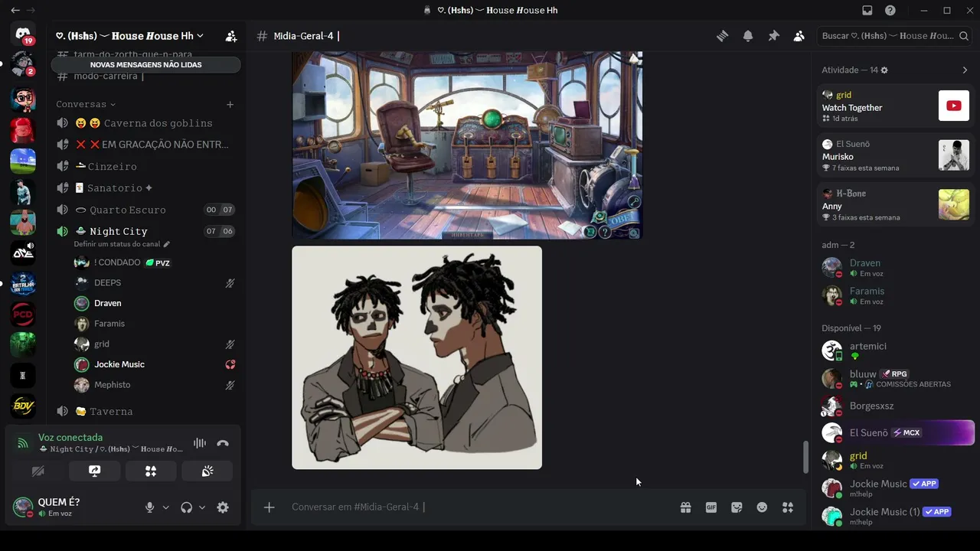Select the Night City voice channel

[145, 231]
